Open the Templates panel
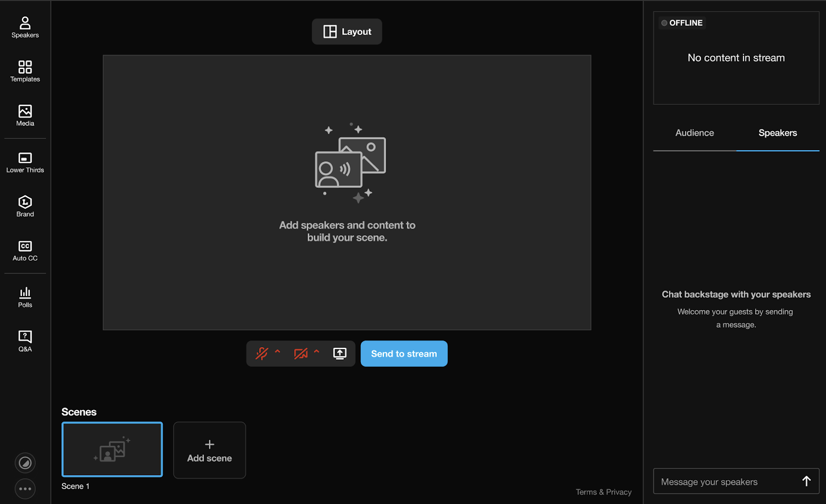The width and height of the screenshot is (826, 504). [25, 71]
